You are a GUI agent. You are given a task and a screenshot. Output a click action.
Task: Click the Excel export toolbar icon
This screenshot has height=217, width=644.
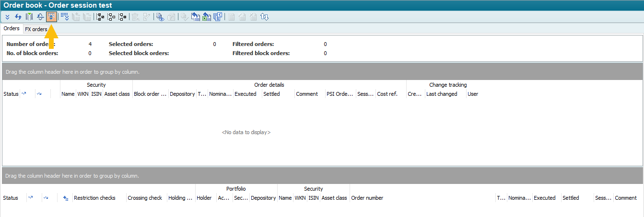pos(207,17)
